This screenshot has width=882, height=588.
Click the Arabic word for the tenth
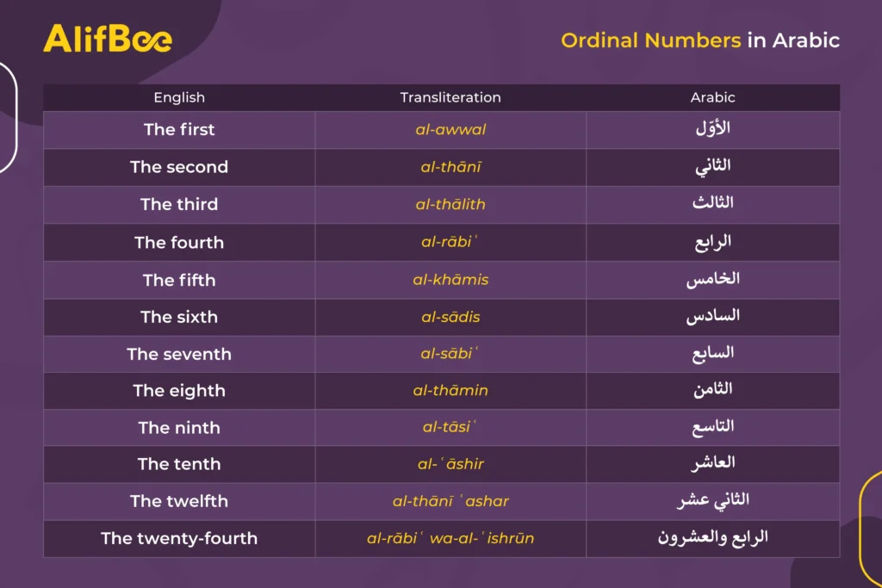click(x=712, y=463)
